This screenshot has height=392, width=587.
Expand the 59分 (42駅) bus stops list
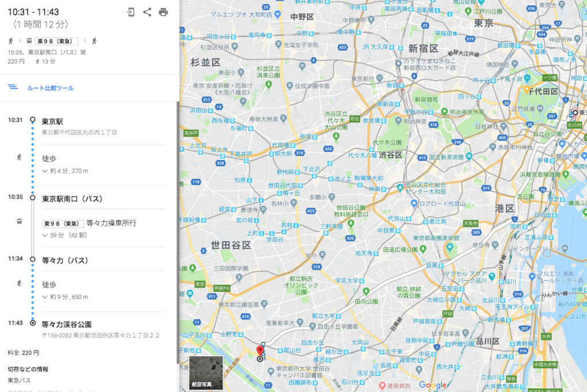64,235
